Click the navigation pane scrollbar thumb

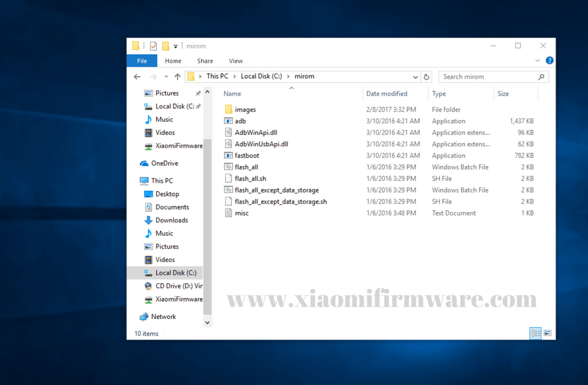[x=207, y=226]
